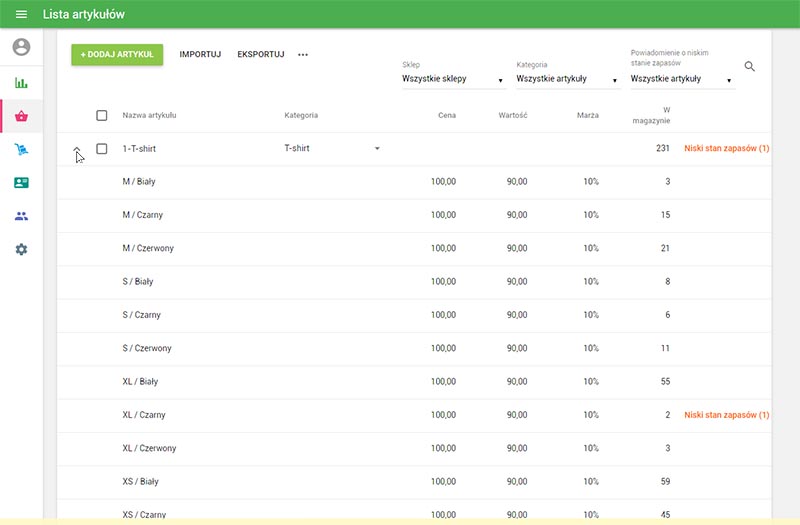Open the settings gear icon

click(x=21, y=249)
